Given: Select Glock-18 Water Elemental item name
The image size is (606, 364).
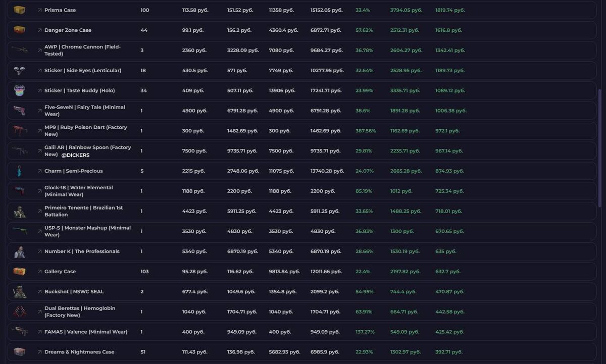Looking at the screenshot, I should click(x=78, y=191).
